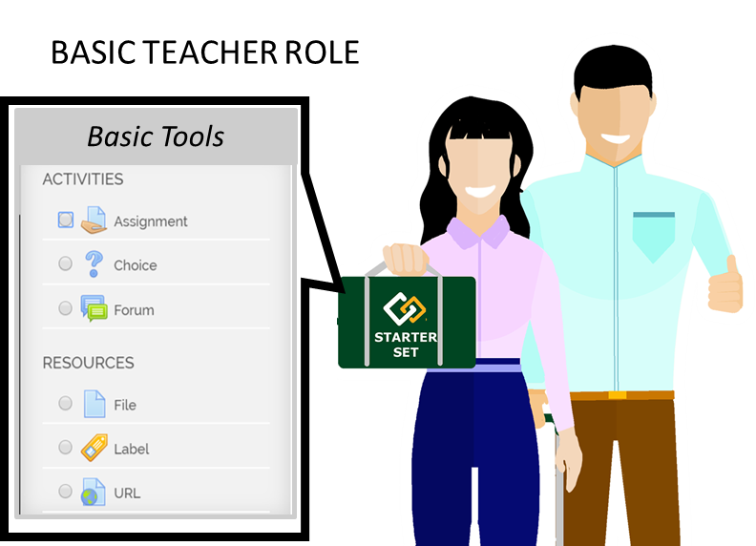Select the Assignment radio button

point(66,220)
